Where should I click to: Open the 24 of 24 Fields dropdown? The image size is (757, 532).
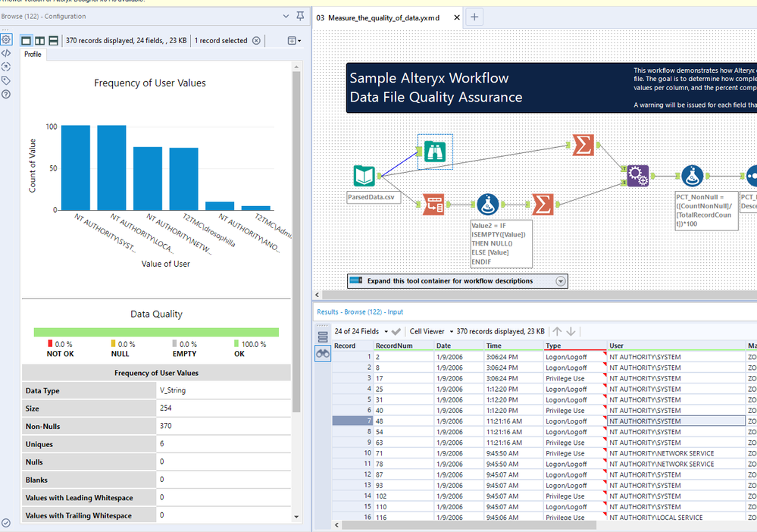(385, 331)
